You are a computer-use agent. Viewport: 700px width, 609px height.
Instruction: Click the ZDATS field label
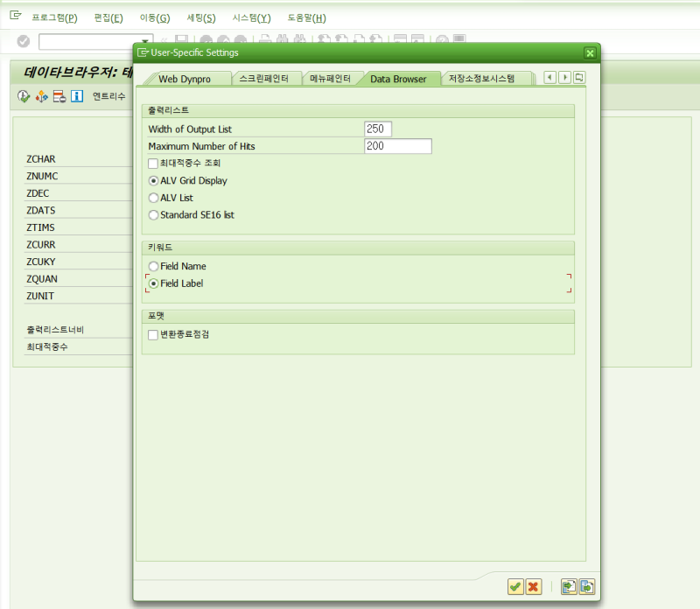(41, 211)
